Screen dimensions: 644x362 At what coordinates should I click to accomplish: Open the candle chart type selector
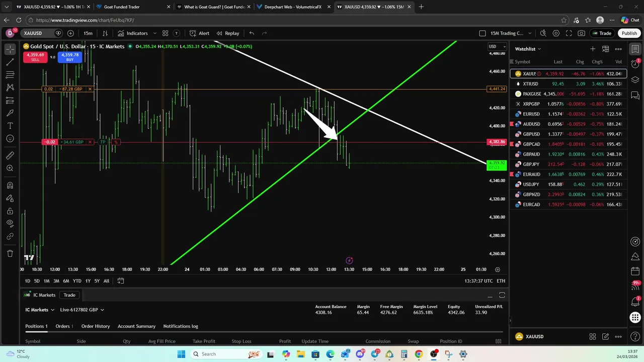105,33
